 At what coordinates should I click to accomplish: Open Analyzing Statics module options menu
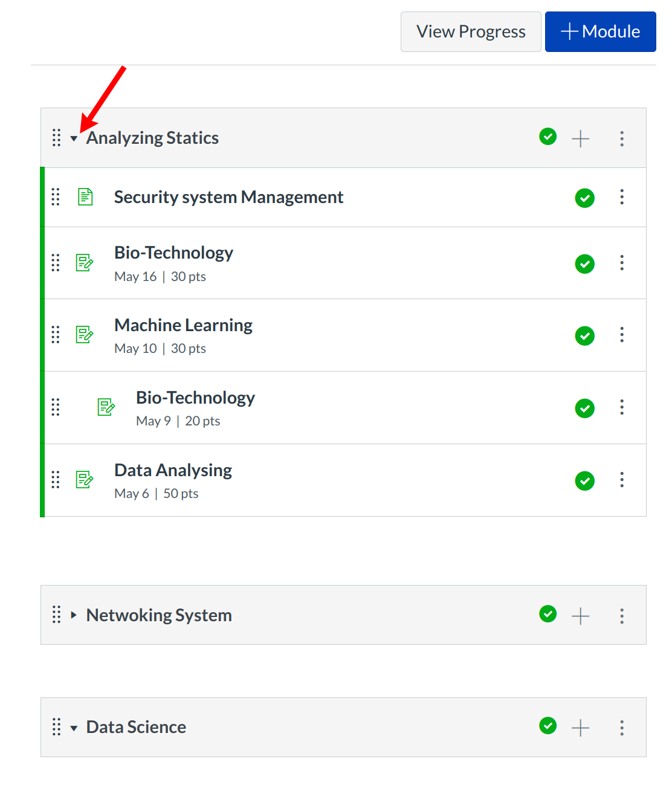(621, 138)
